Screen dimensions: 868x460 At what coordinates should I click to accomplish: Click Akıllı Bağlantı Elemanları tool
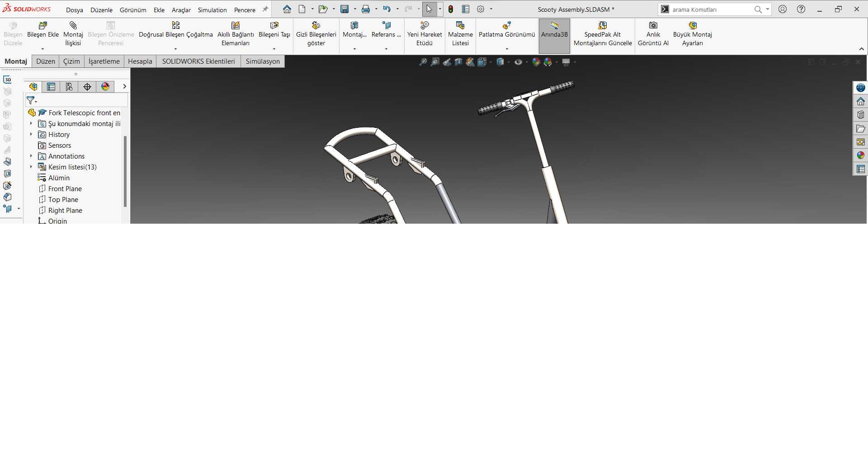[236, 34]
